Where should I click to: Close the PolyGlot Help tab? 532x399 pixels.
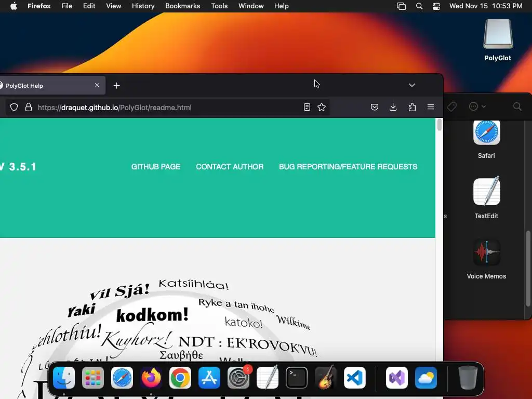[x=97, y=85]
